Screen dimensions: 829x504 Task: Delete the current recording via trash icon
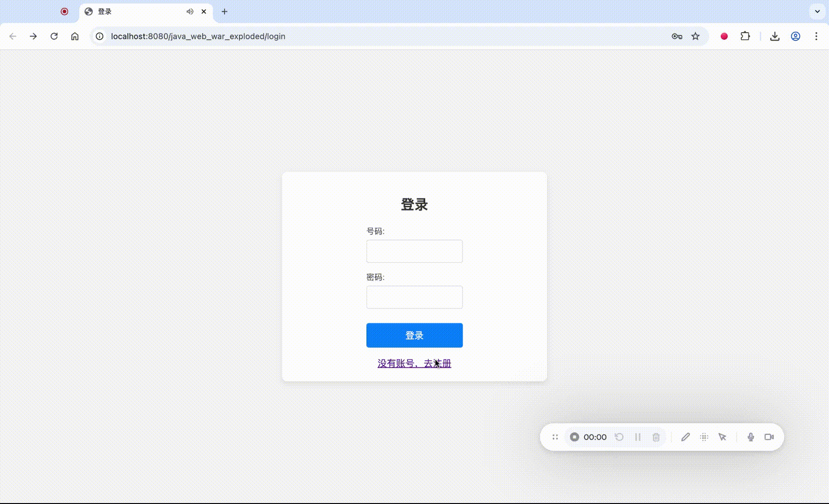tap(656, 437)
